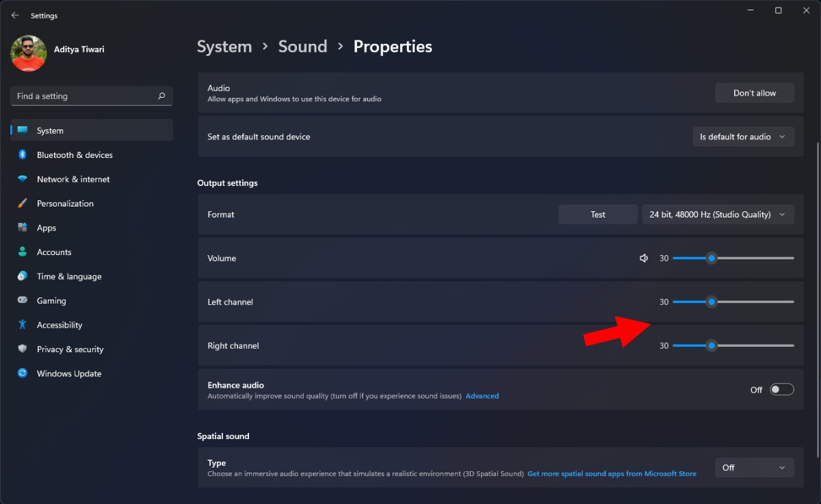Screen dimensions: 821x504
Task: Go to Time & language settings
Action: pos(68,277)
